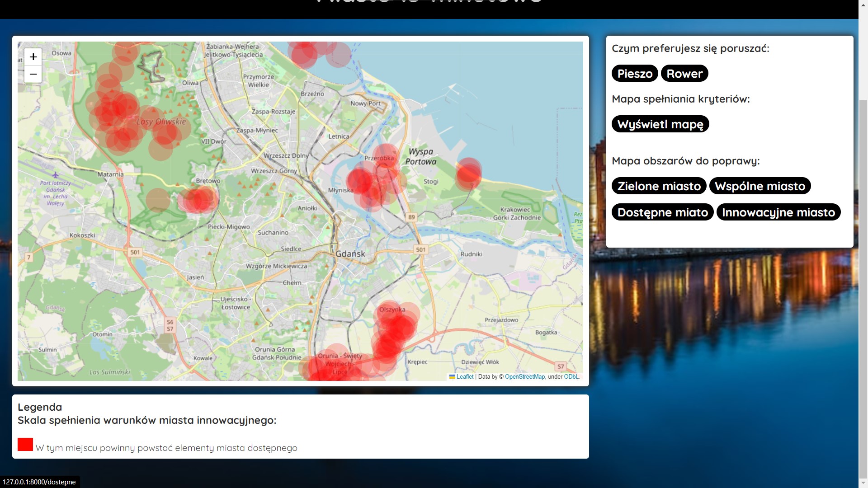Open the ODbL license link
868x488 pixels.
(571, 377)
